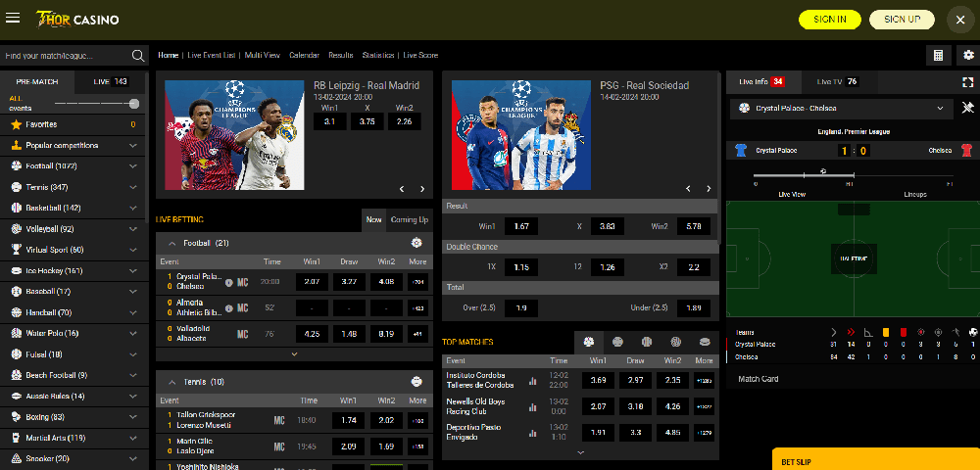Screen dimensions: 980x470
Task: Open statistics icon for Newells Old Boys match
Action: 533,407
